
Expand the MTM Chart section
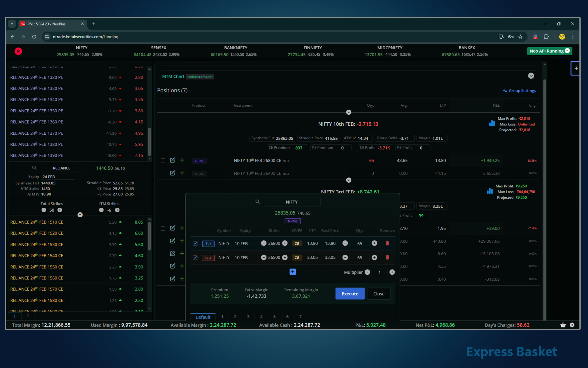tap(531, 76)
